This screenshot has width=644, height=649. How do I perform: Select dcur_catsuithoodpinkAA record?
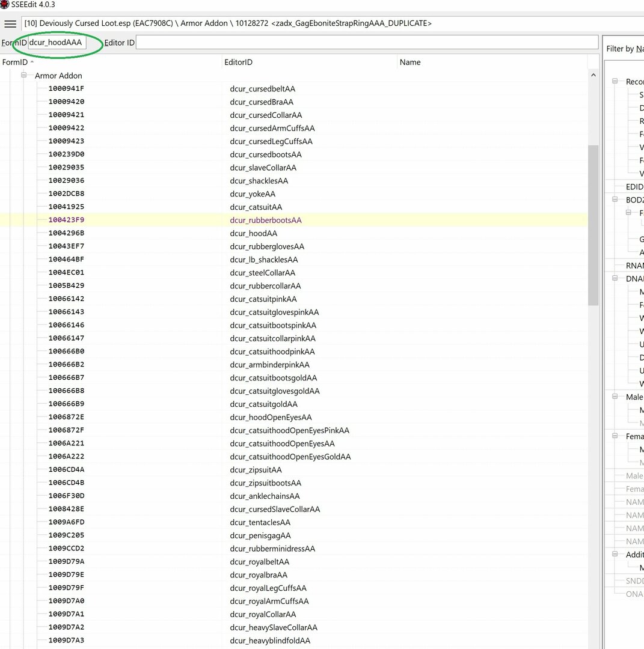point(294,352)
